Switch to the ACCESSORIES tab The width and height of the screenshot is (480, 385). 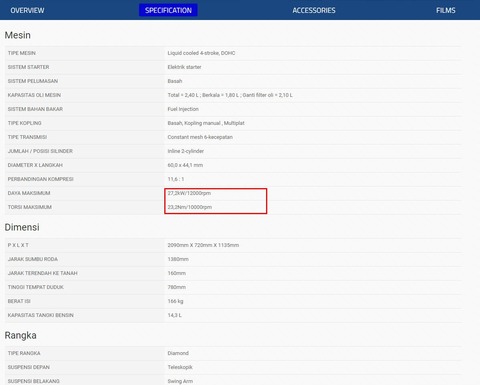click(x=314, y=10)
